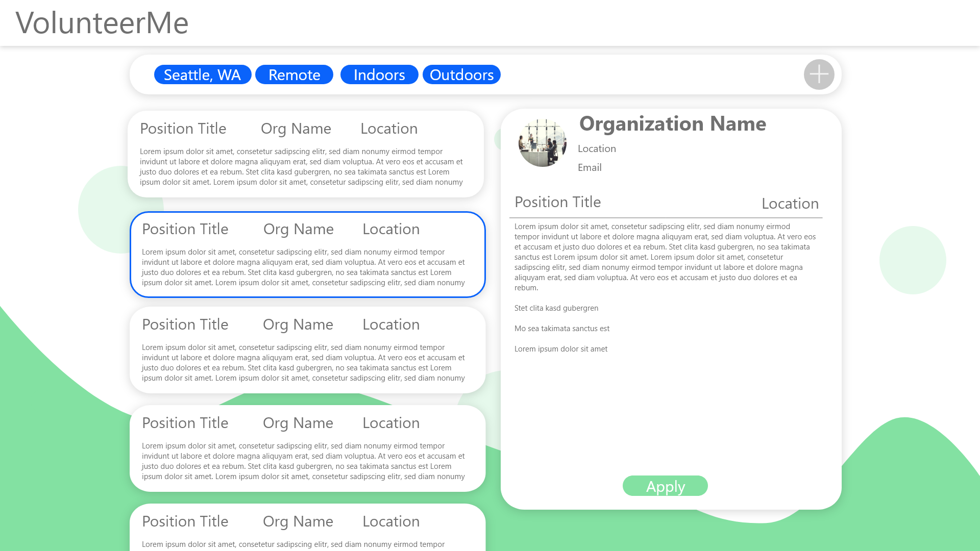Click the plus add-filter icon
Viewport: 980px width, 551px height.
pos(819,74)
